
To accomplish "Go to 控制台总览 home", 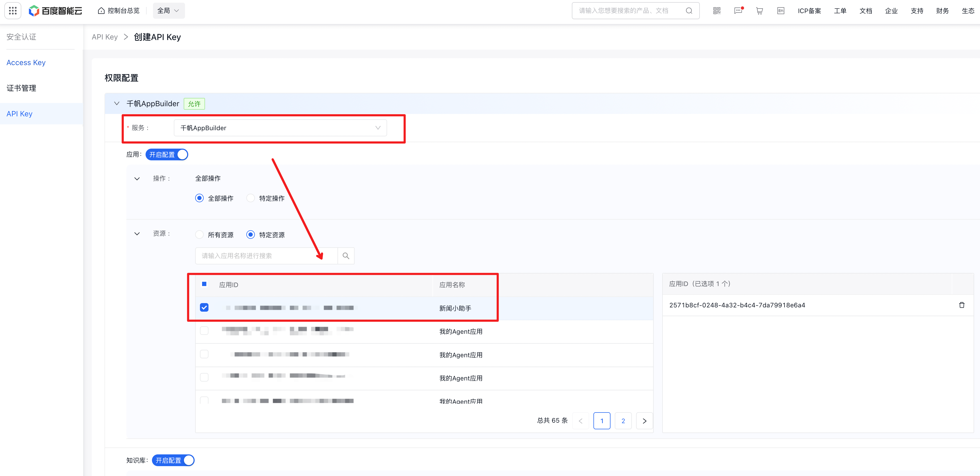I will point(119,11).
